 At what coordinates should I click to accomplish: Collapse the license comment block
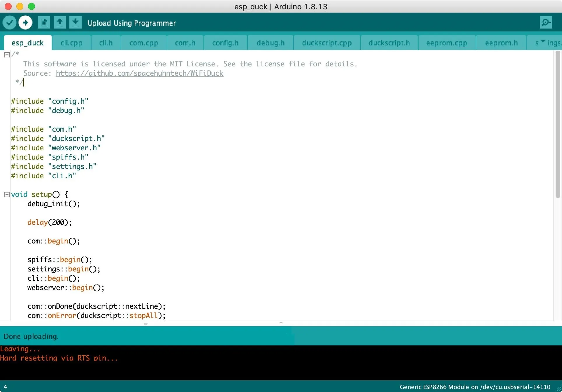[x=7, y=55]
